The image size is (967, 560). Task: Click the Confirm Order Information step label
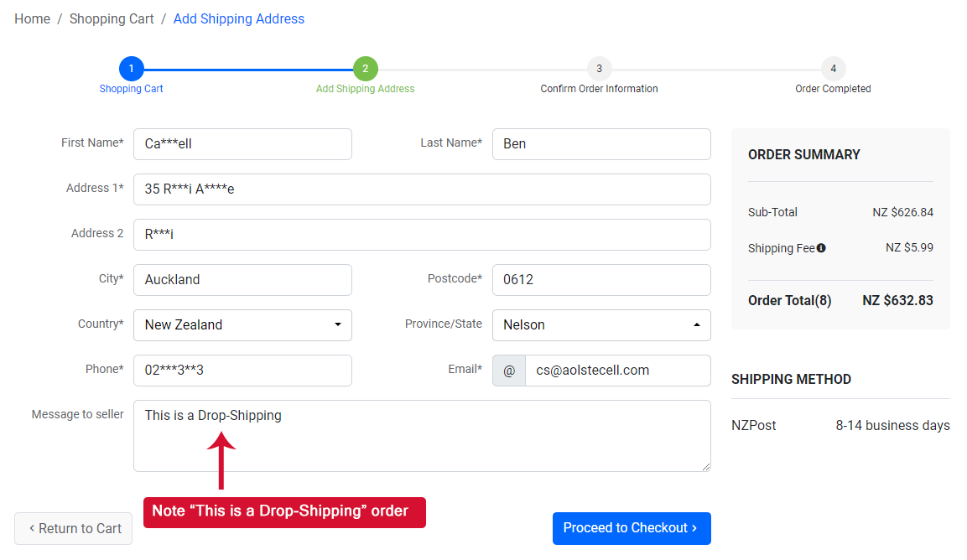tap(599, 88)
